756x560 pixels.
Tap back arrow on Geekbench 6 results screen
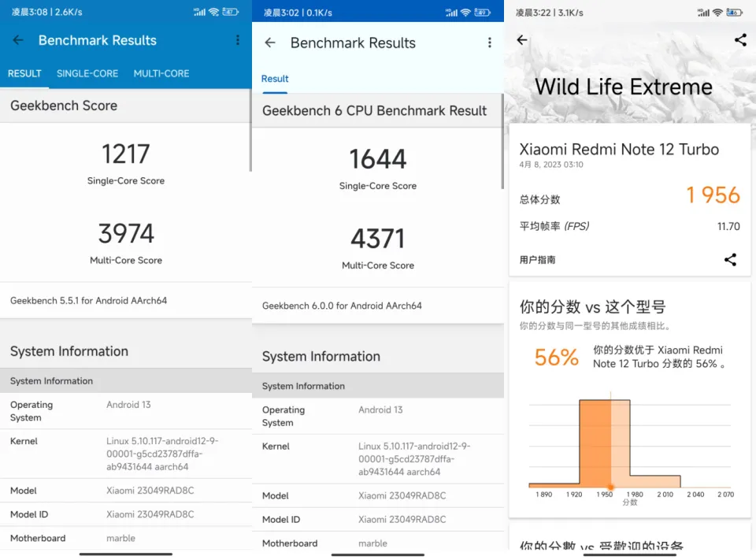click(x=270, y=43)
